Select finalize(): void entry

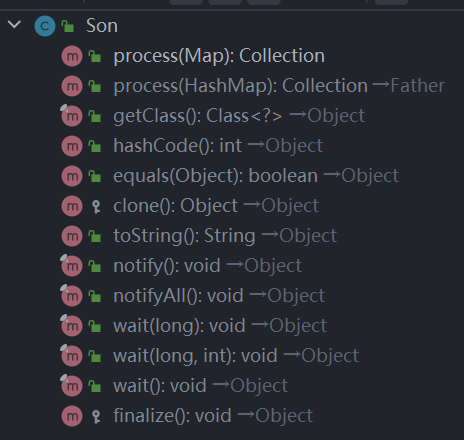pyautogui.click(x=213, y=416)
